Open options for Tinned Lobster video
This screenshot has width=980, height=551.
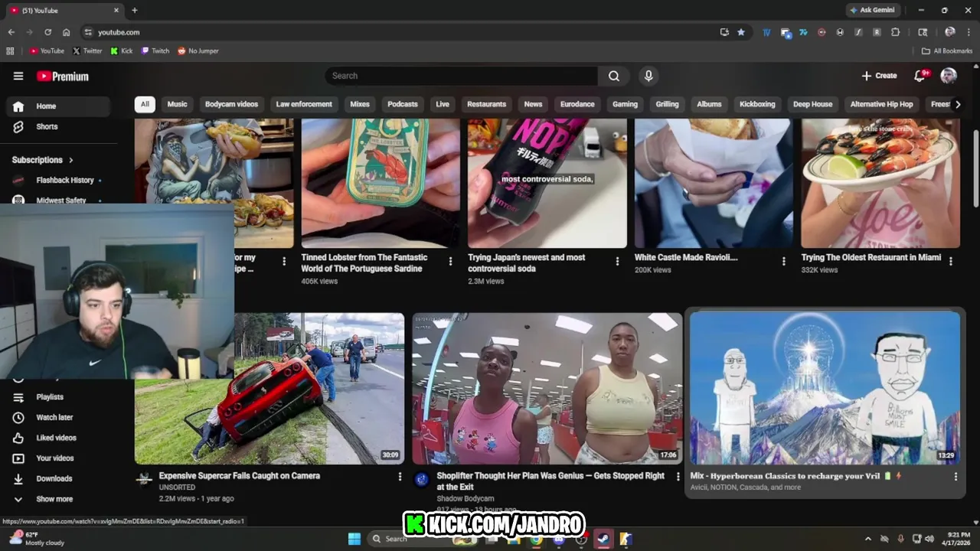tap(450, 262)
